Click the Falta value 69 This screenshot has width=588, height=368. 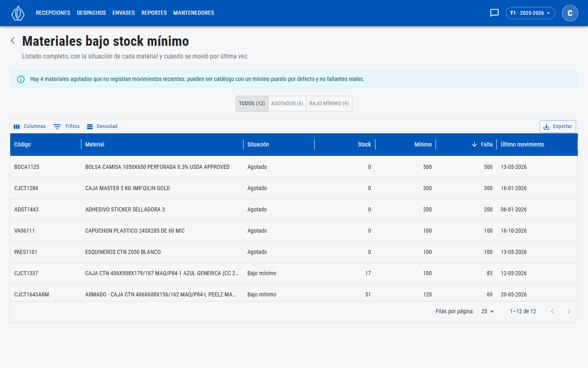(490, 294)
